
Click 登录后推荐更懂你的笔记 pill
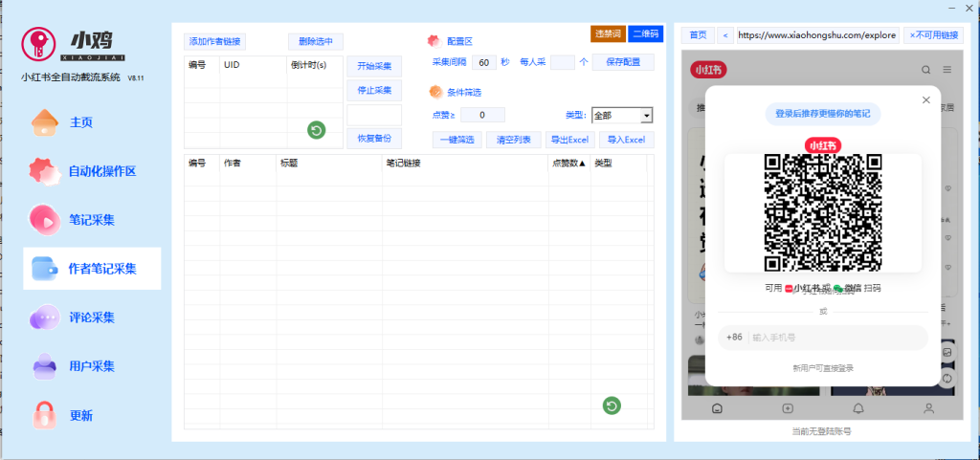[x=822, y=114]
